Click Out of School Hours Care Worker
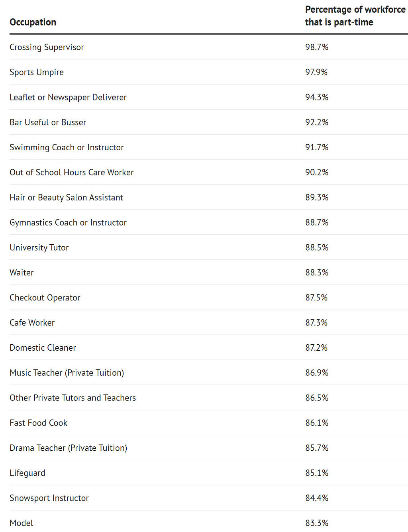This screenshot has width=408, height=532. [x=72, y=173]
